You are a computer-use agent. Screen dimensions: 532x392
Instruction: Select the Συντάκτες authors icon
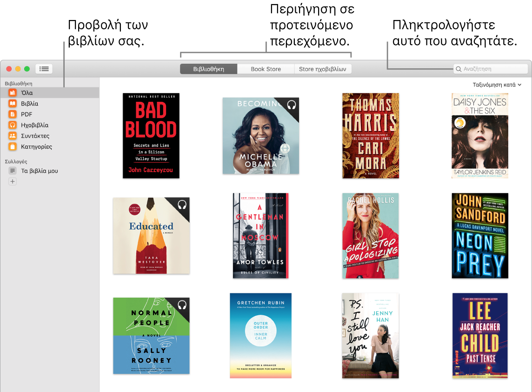13,136
